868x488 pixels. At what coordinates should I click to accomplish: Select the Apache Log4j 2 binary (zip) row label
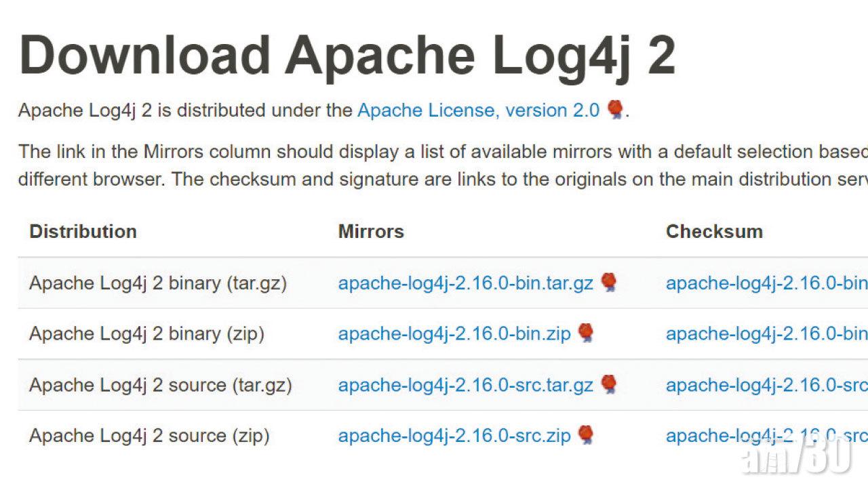pyautogui.click(x=146, y=333)
